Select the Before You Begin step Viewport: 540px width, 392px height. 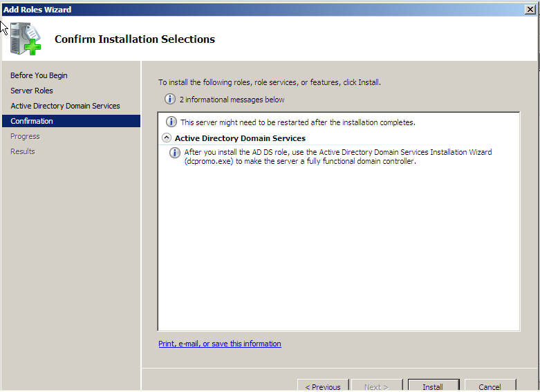click(x=39, y=75)
